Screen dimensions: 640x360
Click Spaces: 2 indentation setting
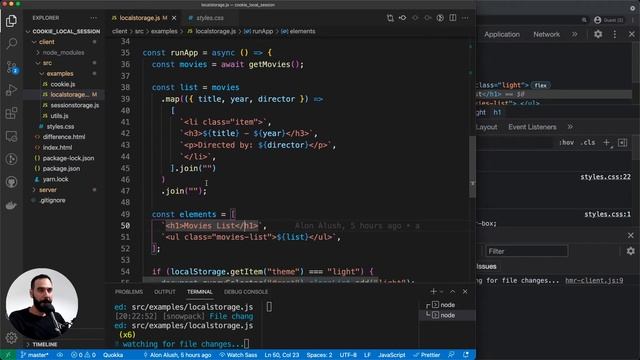319,355
